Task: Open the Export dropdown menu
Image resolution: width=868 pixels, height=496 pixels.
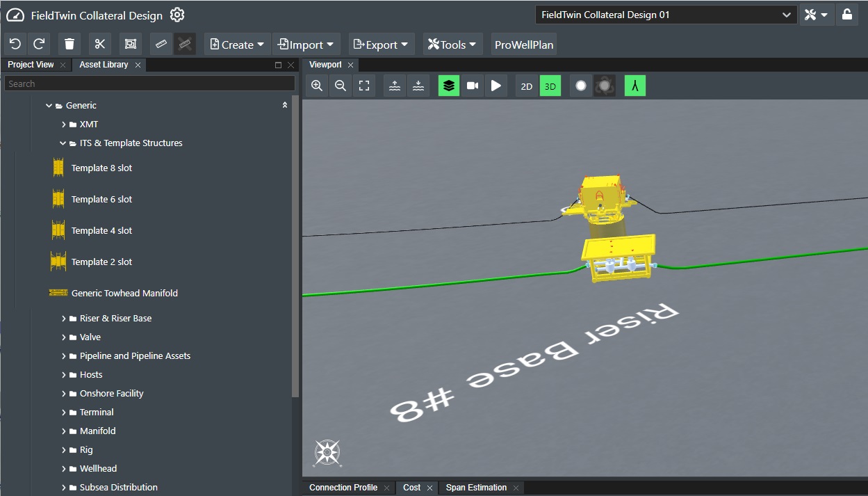Action: [x=382, y=45]
